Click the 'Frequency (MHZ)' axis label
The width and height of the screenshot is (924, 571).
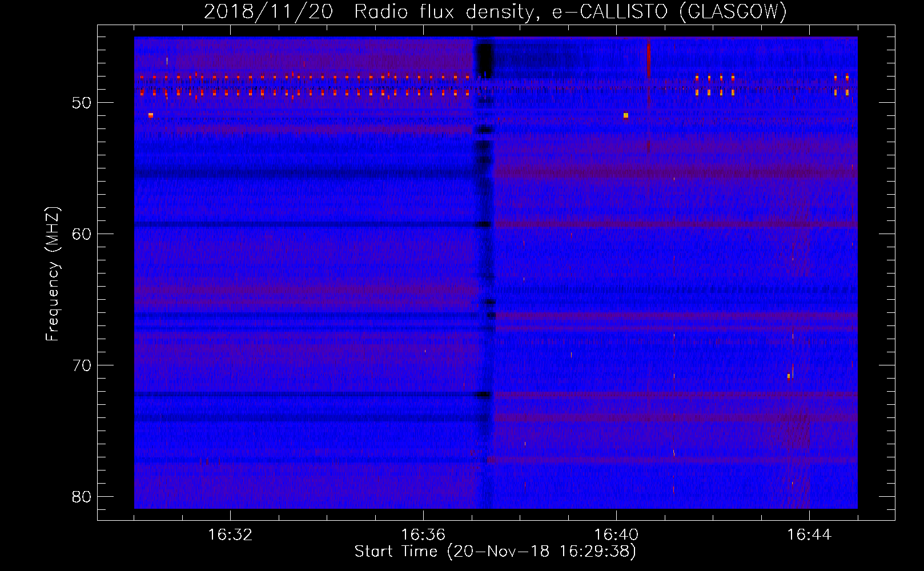(x=53, y=274)
